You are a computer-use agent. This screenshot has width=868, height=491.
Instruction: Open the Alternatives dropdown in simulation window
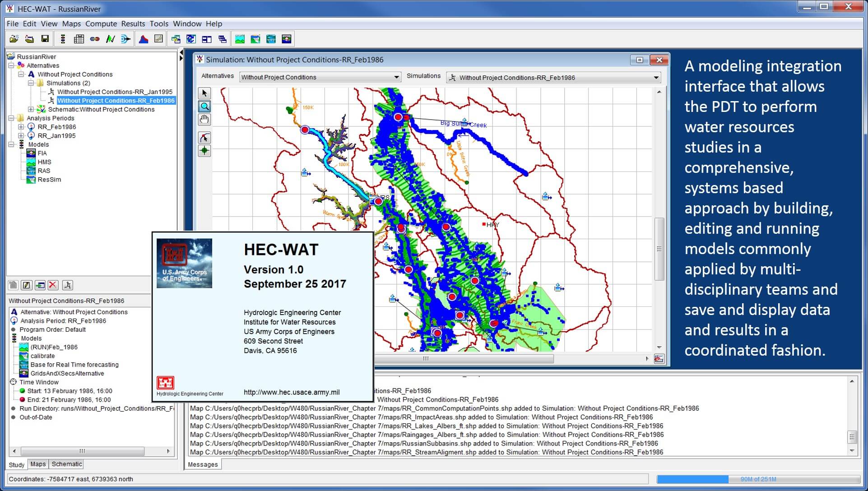tap(320, 77)
